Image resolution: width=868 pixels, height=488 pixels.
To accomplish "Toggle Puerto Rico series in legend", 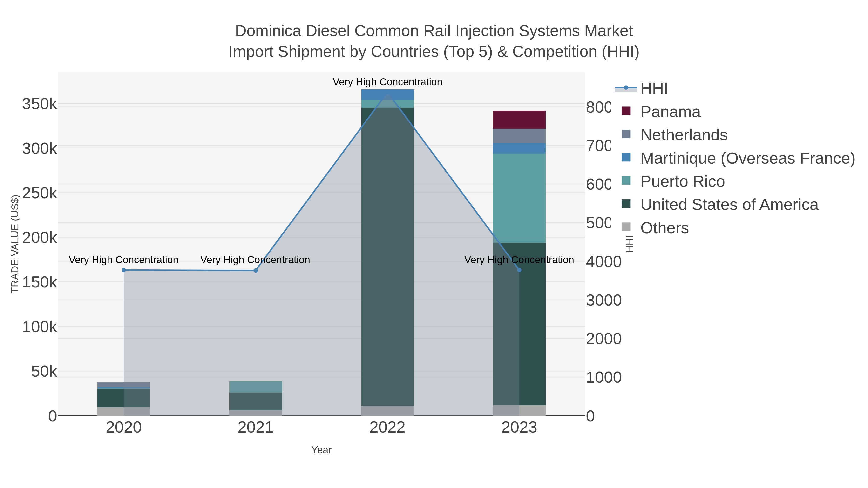I will pyautogui.click(x=673, y=181).
